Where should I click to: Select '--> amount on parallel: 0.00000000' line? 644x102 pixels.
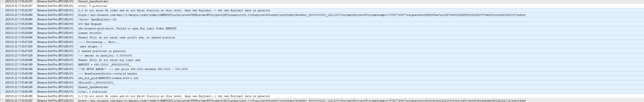105,56
